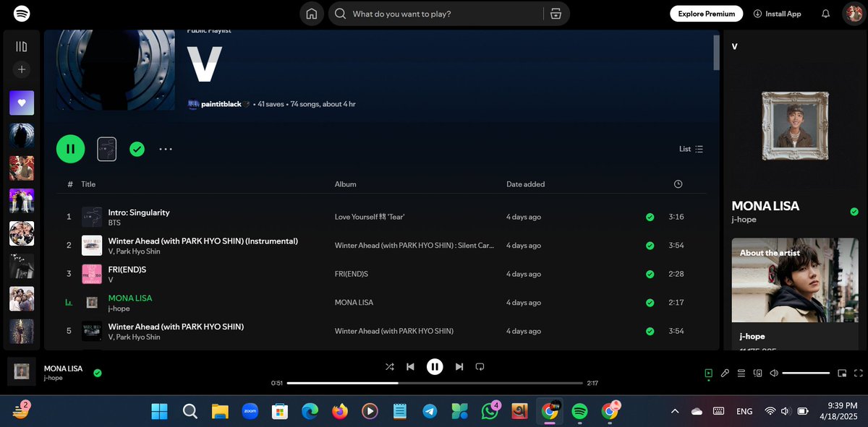Open Zoom from the taskbar

(x=250, y=411)
